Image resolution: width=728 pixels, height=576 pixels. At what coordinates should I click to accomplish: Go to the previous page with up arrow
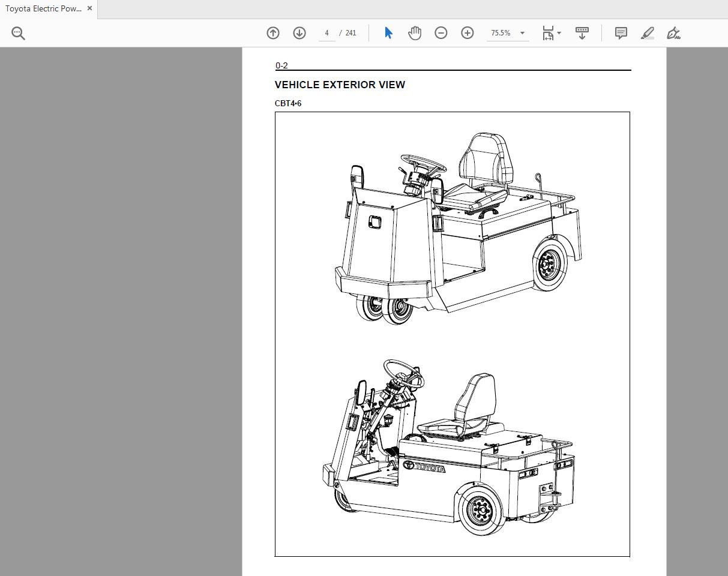click(x=272, y=33)
